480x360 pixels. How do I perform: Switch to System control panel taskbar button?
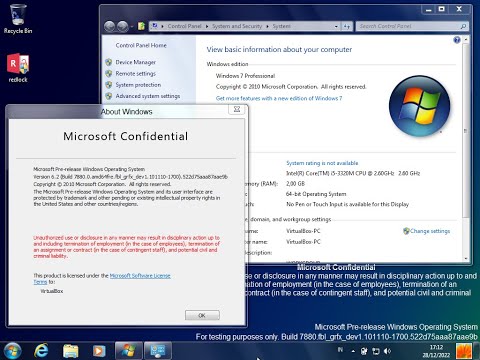point(158,351)
